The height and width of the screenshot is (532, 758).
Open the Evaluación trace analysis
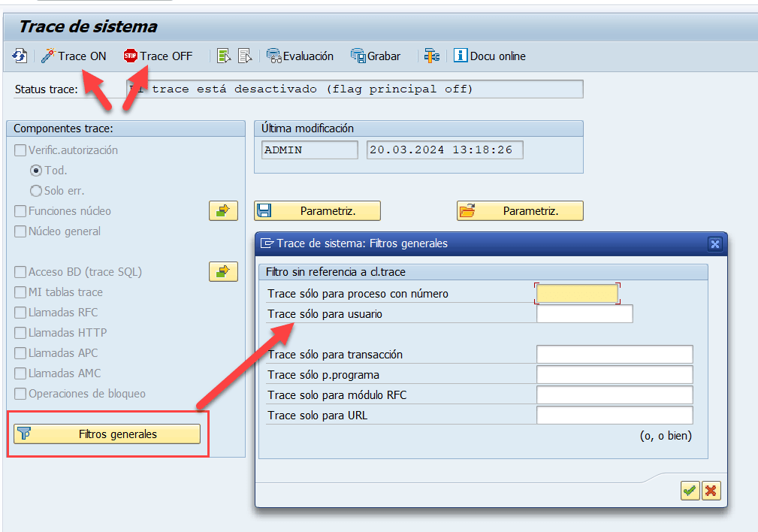tap(300, 56)
